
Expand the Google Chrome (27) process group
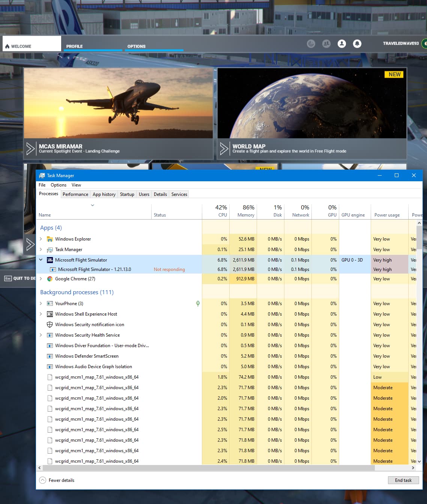[41, 279]
